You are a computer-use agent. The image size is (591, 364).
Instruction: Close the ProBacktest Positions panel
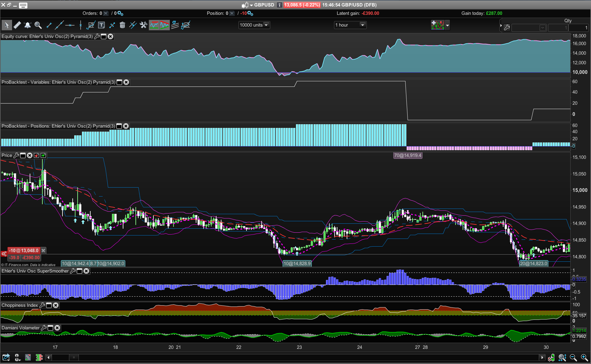[126, 126]
